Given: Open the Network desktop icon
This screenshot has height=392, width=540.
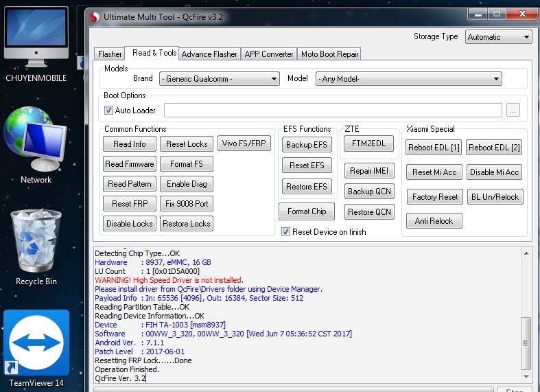Looking at the screenshot, I should (x=36, y=145).
